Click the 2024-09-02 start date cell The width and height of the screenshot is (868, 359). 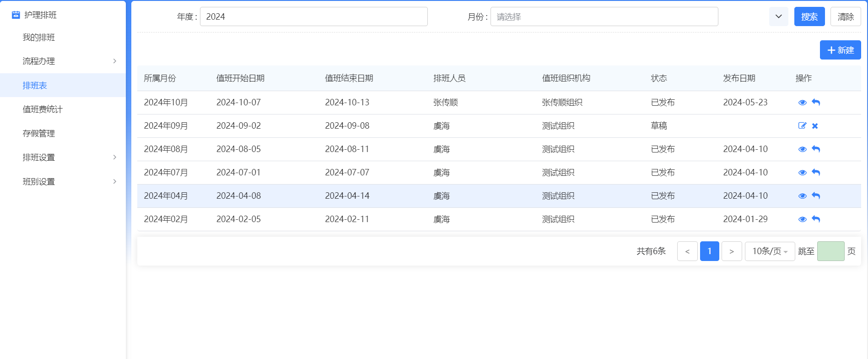(238, 126)
